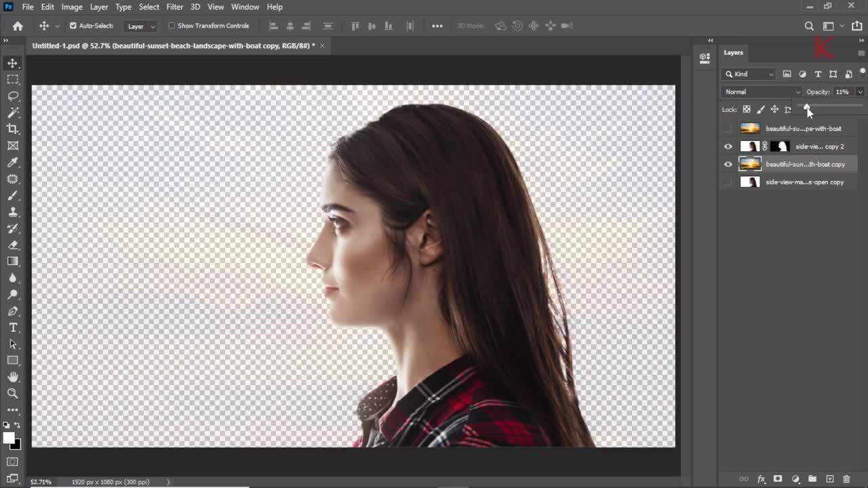The image size is (868, 488).
Task: Open Move tool preset picker arrow
Action: [x=57, y=26]
